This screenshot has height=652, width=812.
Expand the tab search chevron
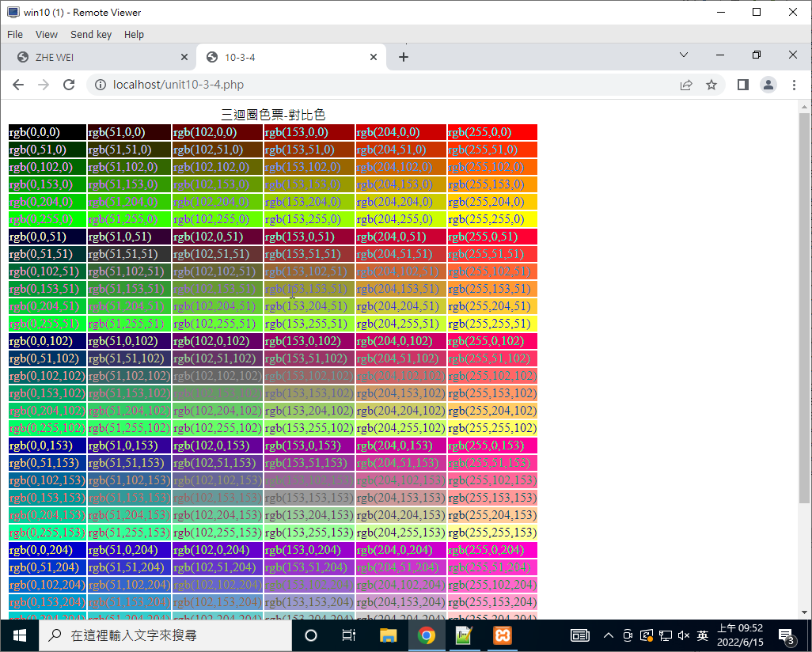pyautogui.click(x=684, y=55)
